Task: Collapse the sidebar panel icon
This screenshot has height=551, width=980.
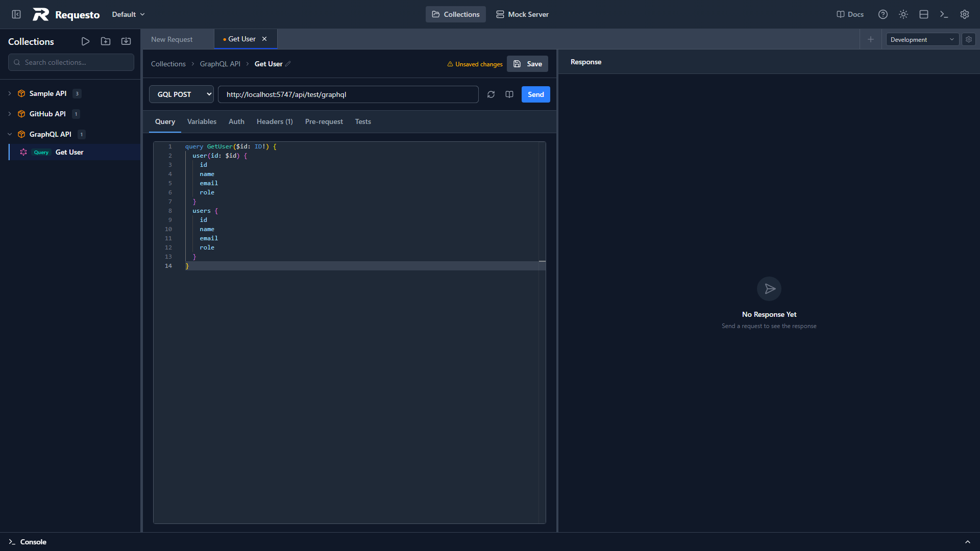Action: 16,14
